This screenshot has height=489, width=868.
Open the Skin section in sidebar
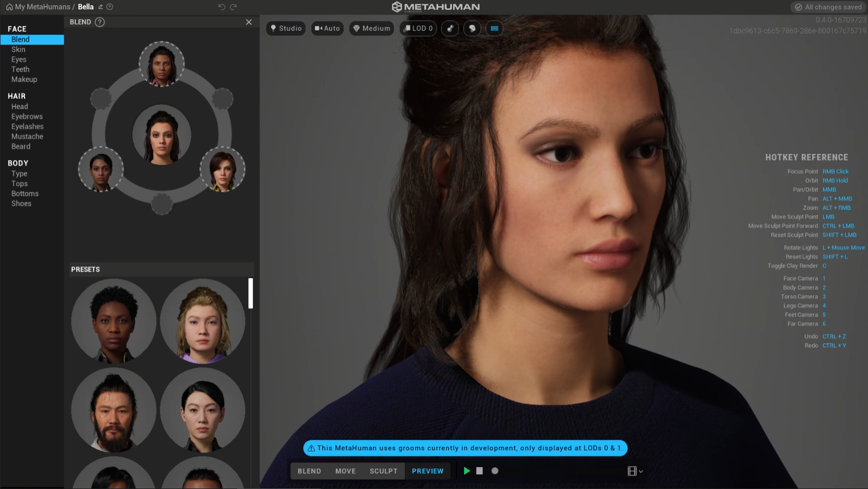[x=18, y=50]
